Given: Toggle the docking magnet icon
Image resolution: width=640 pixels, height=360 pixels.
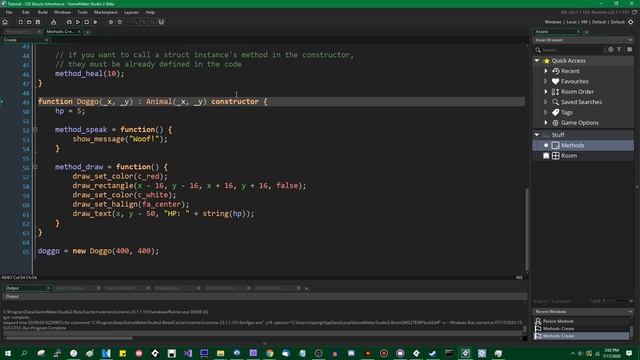Looking at the screenshot, I should [x=161, y=22].
